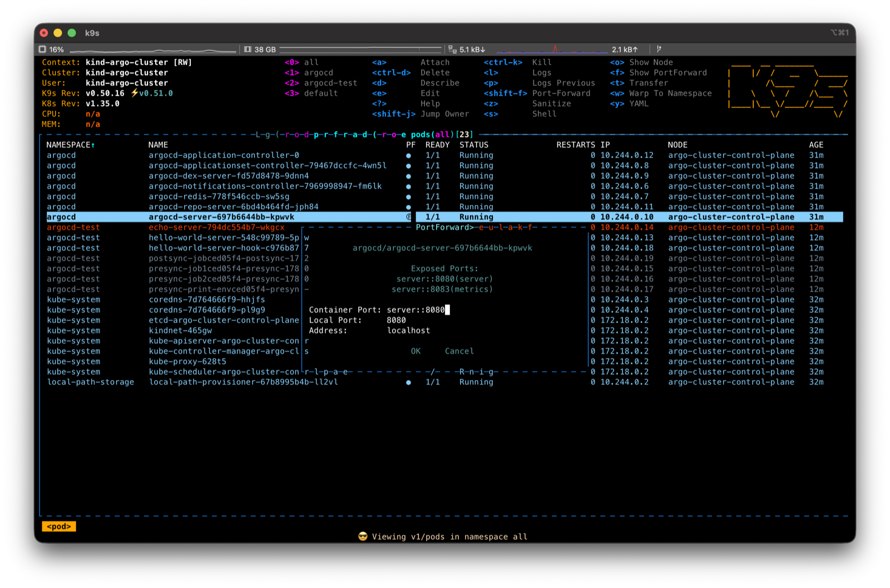Select pod local-path-provisioner-67b8995b4b-ll2vl
This screenshot has width=890, height=588.
pos(243,382)
